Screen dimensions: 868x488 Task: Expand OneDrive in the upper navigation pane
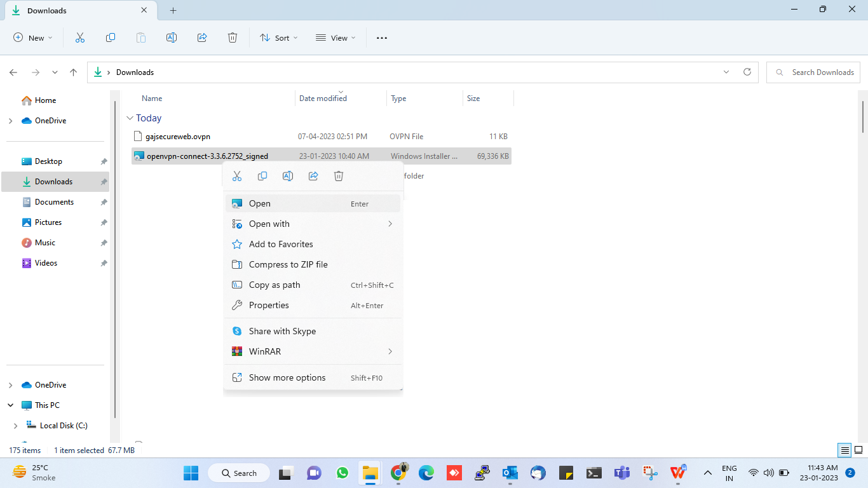pyautogui.click(x=10, y=121)
